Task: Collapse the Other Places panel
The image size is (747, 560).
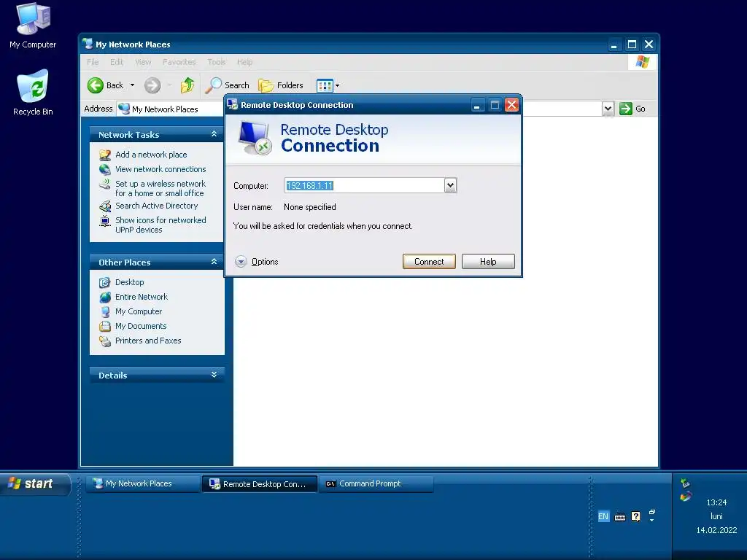Action: point(214,262)
